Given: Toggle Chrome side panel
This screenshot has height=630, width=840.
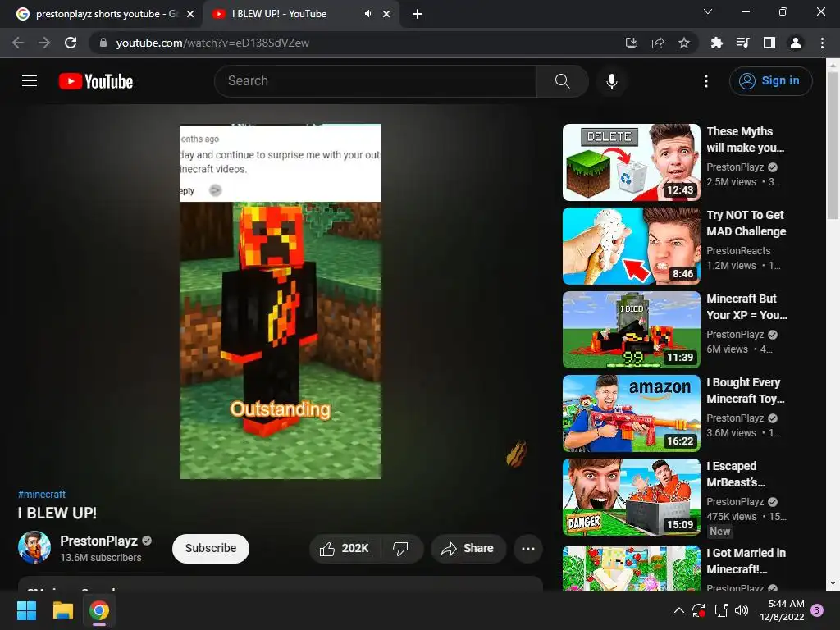Looking at the screenshot, I should coord(769,43).
